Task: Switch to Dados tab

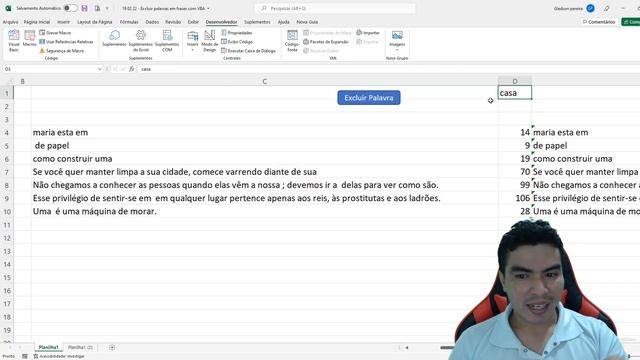Action: (152, 22)
